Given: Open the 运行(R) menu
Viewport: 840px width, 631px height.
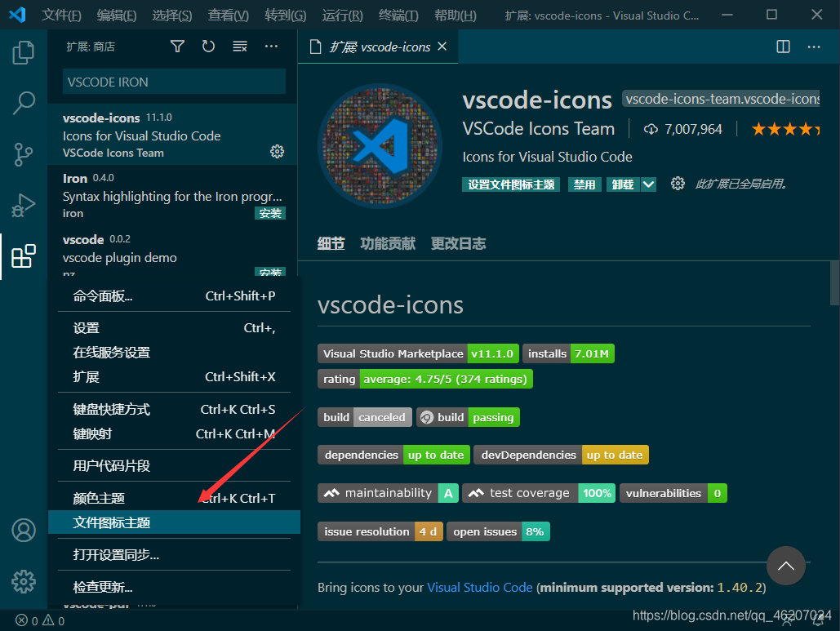Looking at the screenshot, I should point(342,15).
